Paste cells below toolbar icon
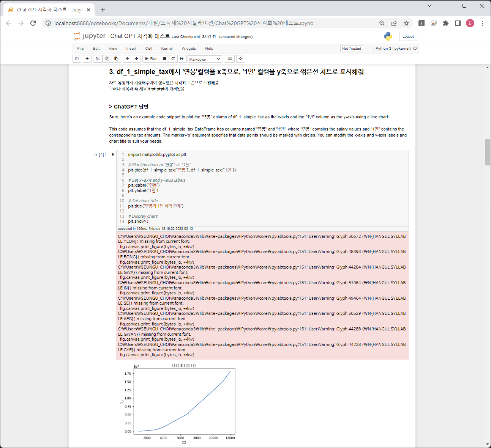Image resolution: width=491 pixels, height=448 pixels. click(x=116, y=59)
